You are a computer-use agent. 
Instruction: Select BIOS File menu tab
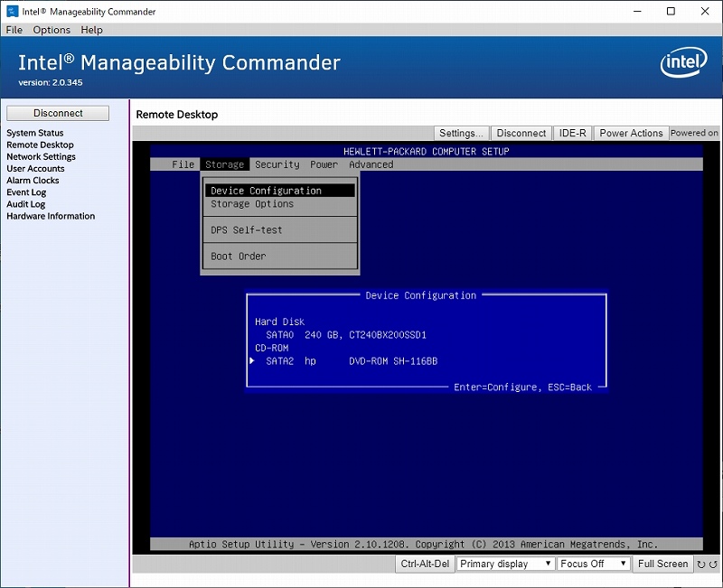(x=183, y=164)
